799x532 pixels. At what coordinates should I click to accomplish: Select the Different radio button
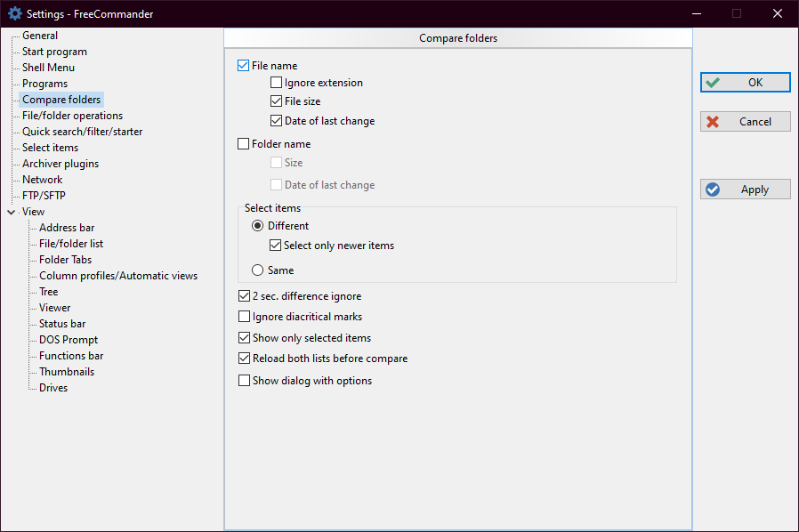point(258,226)
